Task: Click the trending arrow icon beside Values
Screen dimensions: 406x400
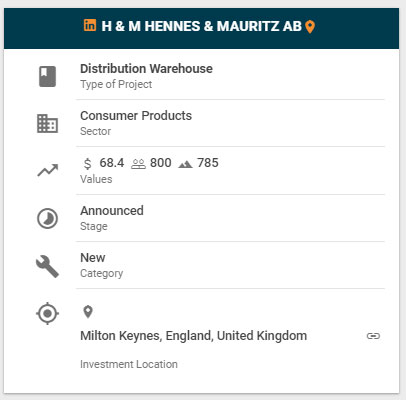Action: point(48,170)
